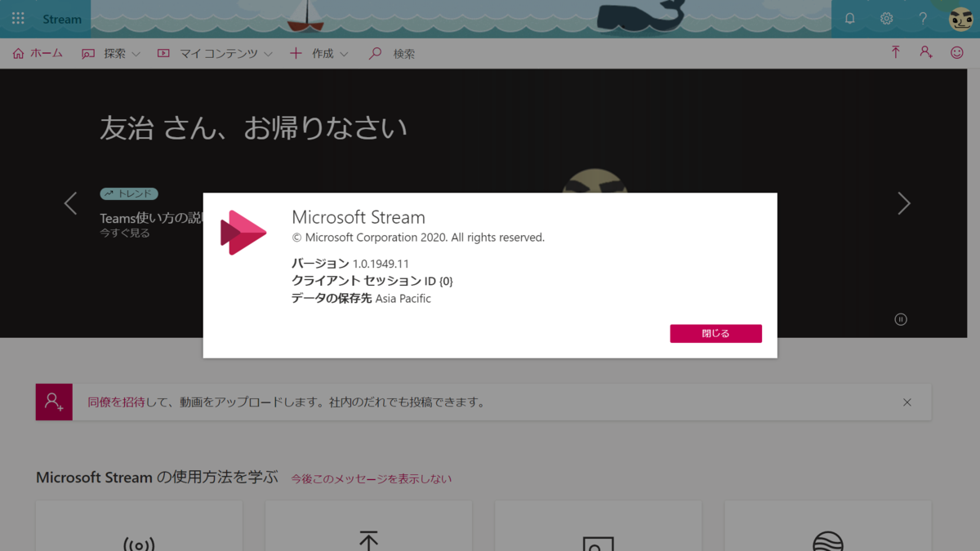Viewport: 980px width, 551px height.
Task: Click 今後このメッセージを表示しない link
Action: click(x=372, y=478)
